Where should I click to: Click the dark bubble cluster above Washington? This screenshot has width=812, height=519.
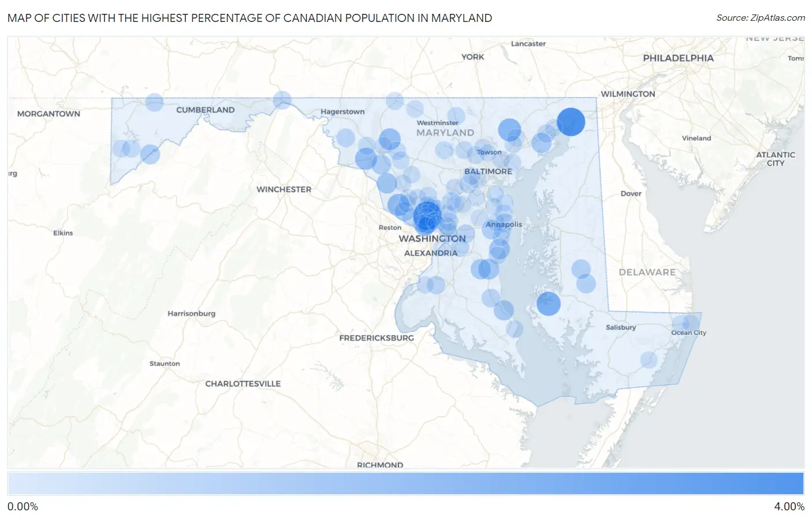click(427, 215)
